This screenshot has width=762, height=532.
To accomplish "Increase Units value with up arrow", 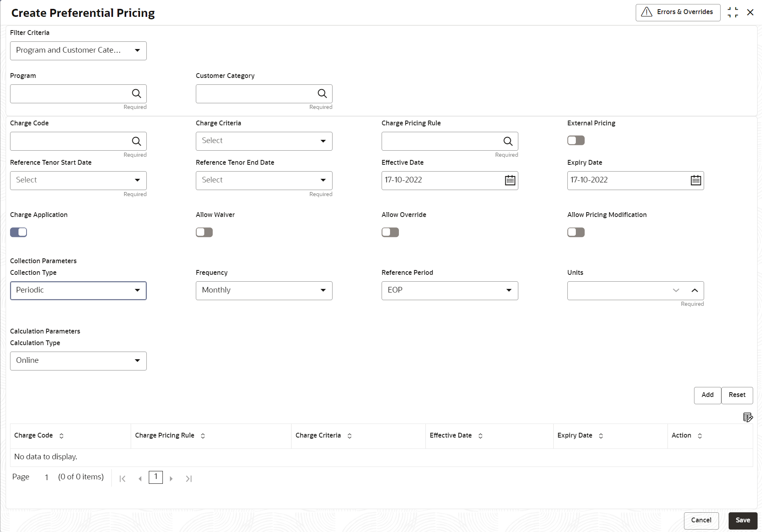I will pyautogui.click(x=694, y=291).
